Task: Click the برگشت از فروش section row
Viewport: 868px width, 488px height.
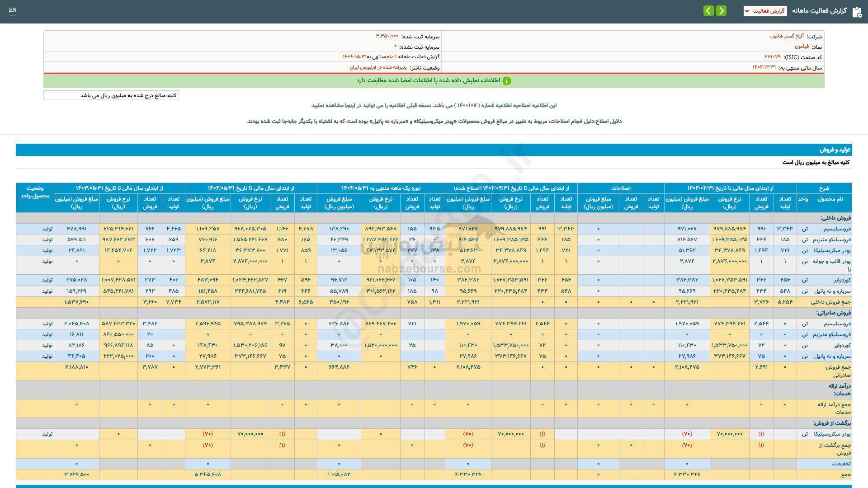Action: (832, 423)
